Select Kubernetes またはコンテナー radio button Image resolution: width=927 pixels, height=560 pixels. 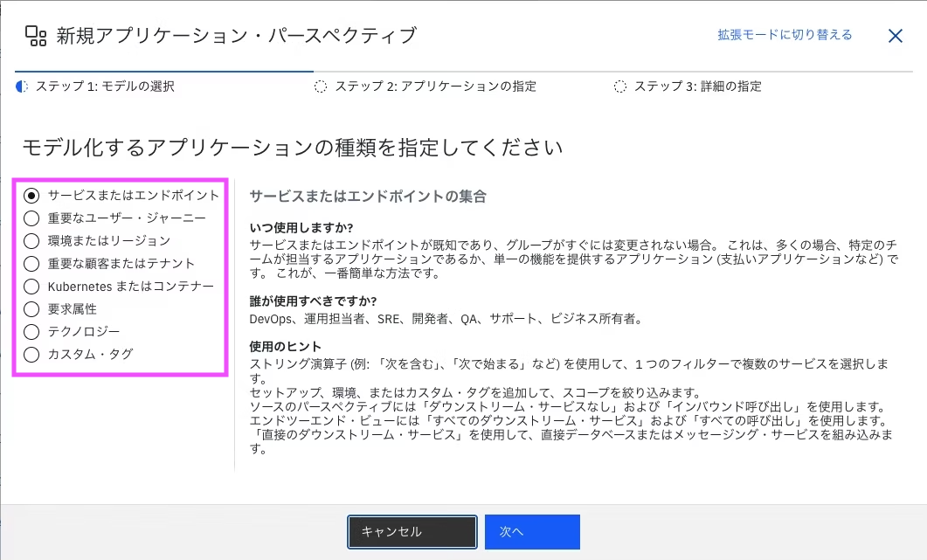coord(32,286)
